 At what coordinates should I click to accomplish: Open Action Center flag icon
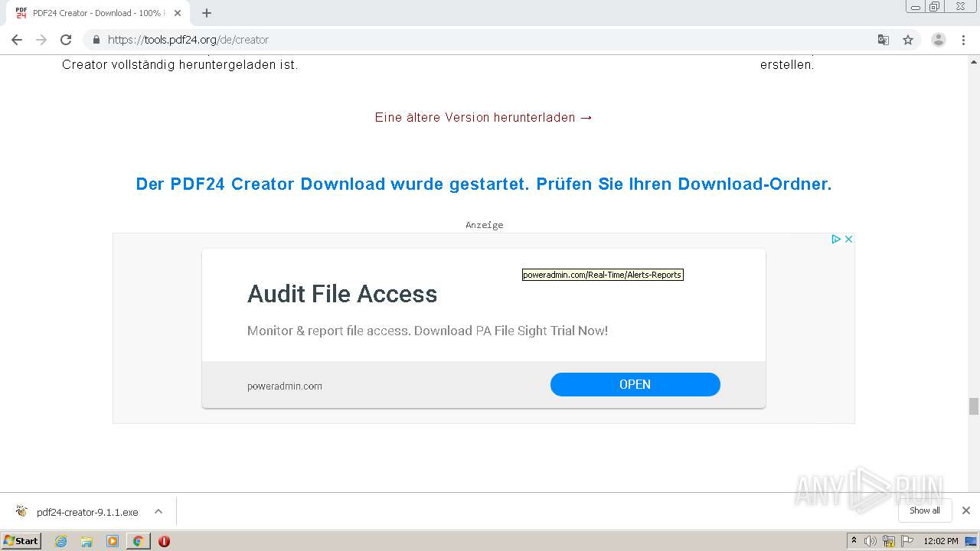point(907,541)
